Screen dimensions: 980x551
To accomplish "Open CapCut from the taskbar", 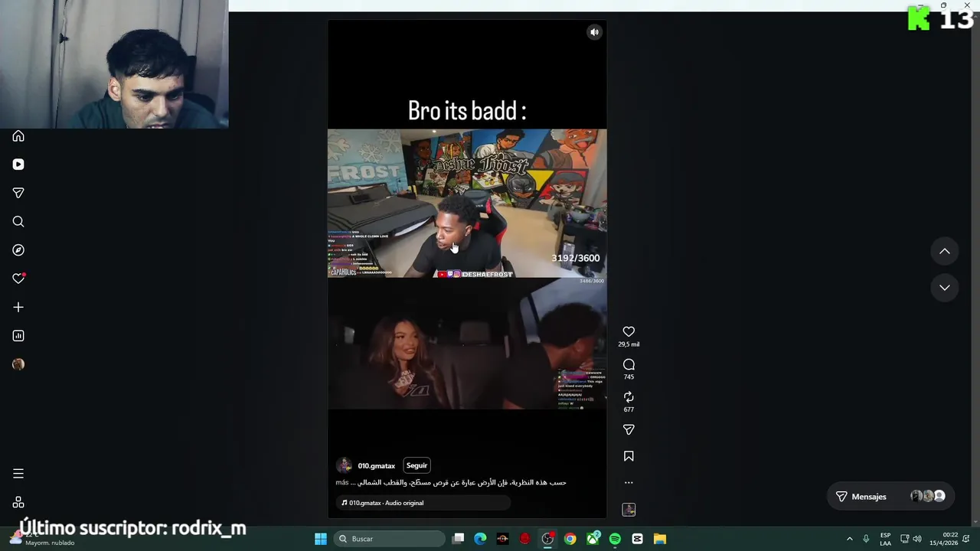I will point(637,539).
